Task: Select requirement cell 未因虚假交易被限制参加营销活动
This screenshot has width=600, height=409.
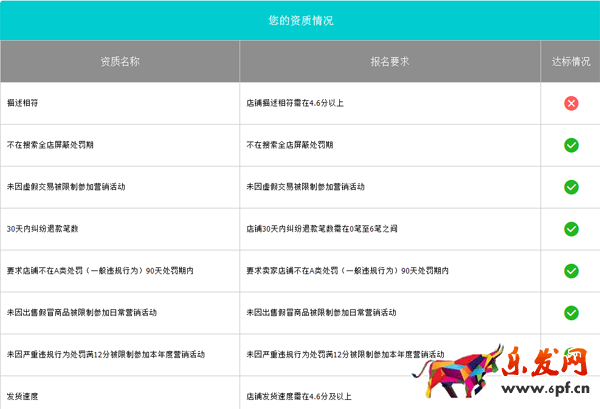Action: [x=390, y=187]
